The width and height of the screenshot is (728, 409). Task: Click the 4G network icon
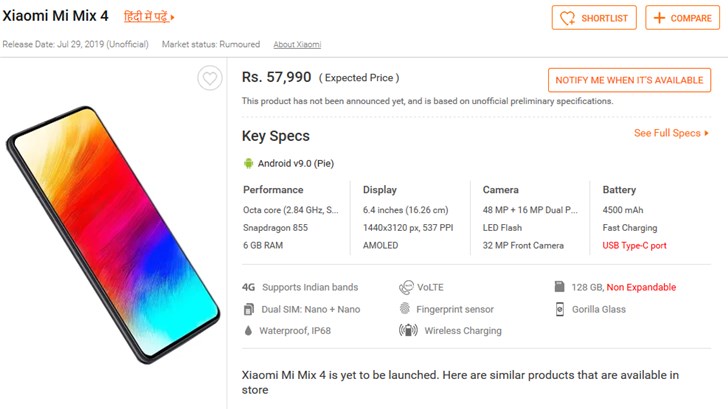pyautogui.click(x=249, y=287)
